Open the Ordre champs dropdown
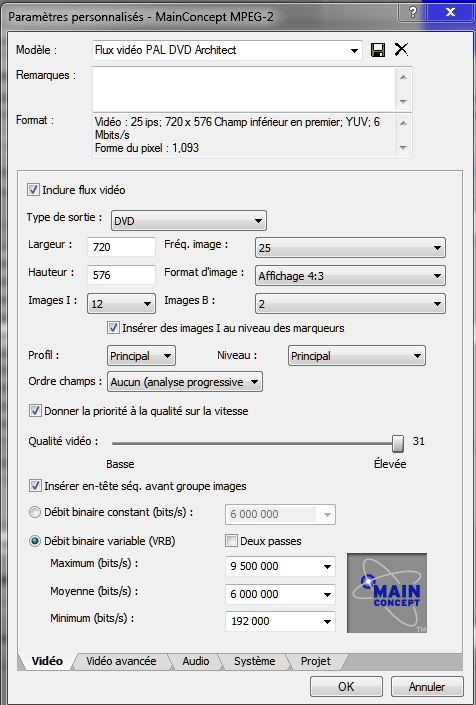 pos(185,382)
